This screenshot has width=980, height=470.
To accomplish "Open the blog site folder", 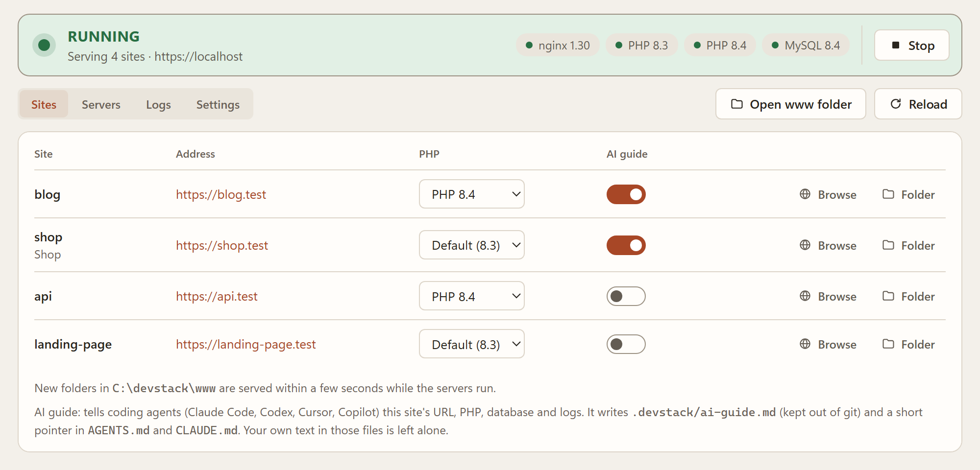I will click(909, 194).
